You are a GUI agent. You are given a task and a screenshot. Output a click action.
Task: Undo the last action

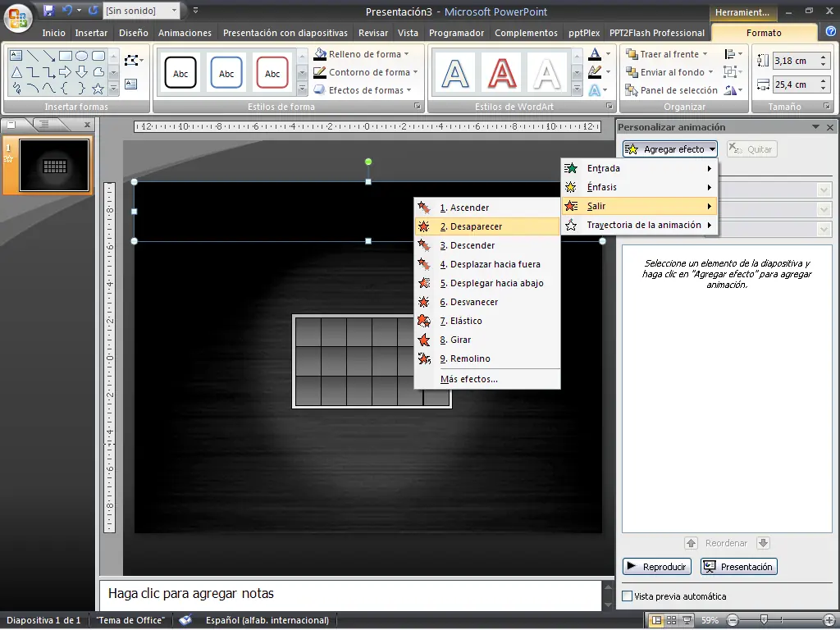[67, 10]
